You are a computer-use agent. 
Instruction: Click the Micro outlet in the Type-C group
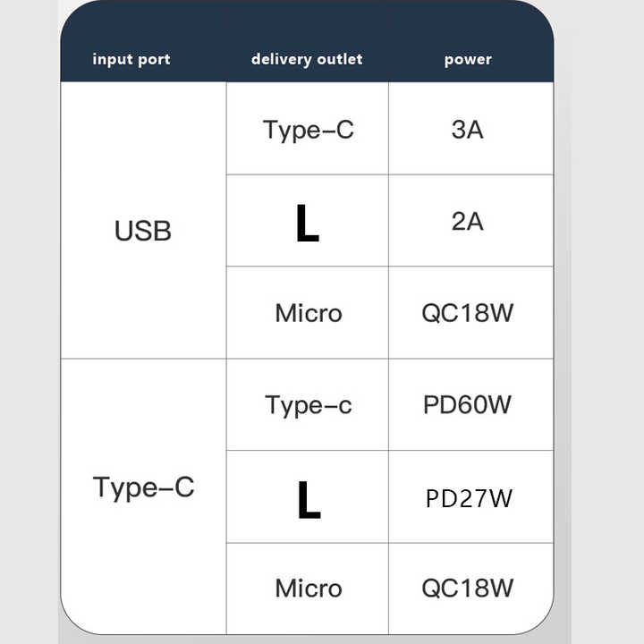307,589
